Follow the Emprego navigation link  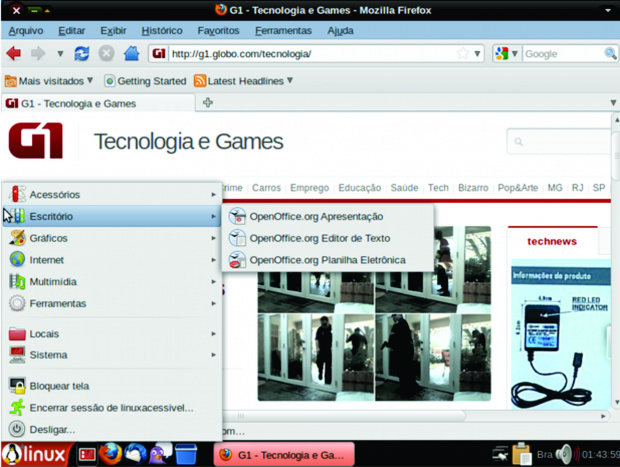[x=309, y=188]
